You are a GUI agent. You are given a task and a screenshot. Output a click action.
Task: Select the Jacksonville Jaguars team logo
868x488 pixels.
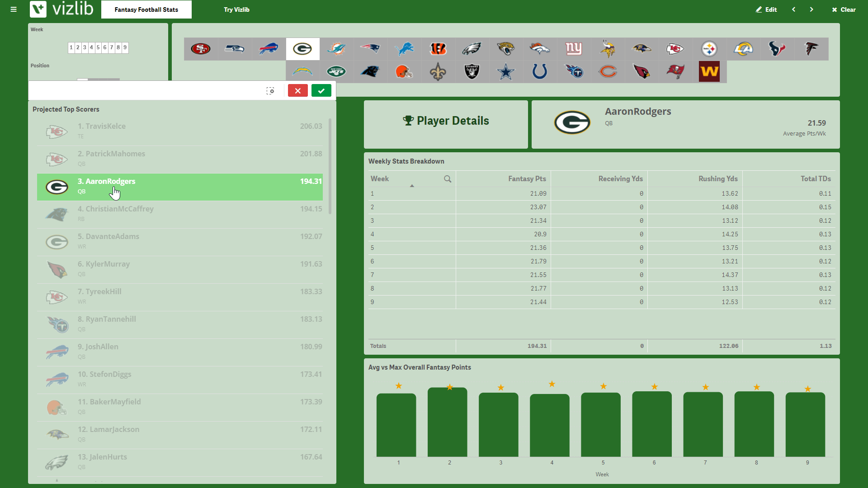[x=506, y=49]
